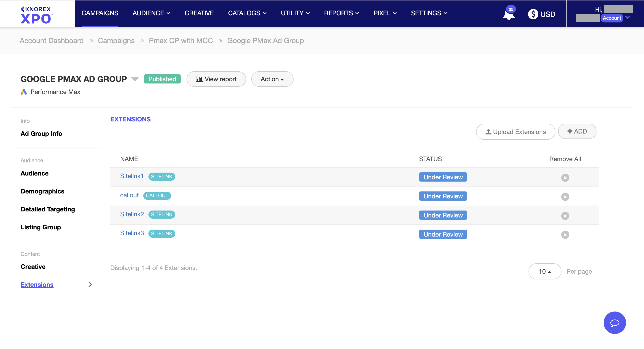
Task: Open the Settings navigation menu
Action: [x=429, y=13]
